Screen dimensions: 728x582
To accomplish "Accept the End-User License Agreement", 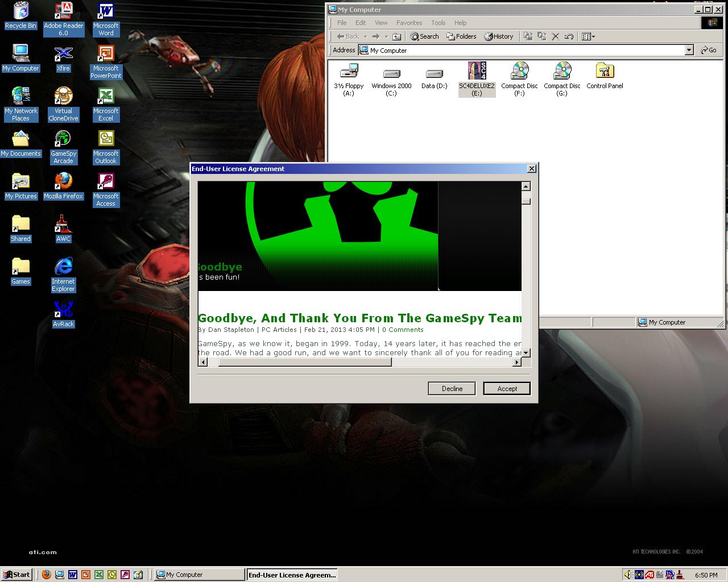I will (507, 388).
